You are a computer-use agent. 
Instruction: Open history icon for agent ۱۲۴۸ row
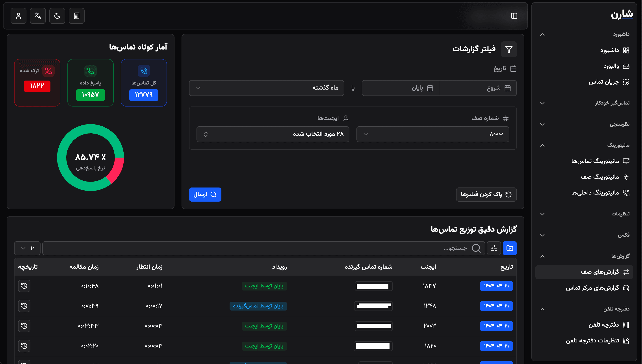point(24,306)
